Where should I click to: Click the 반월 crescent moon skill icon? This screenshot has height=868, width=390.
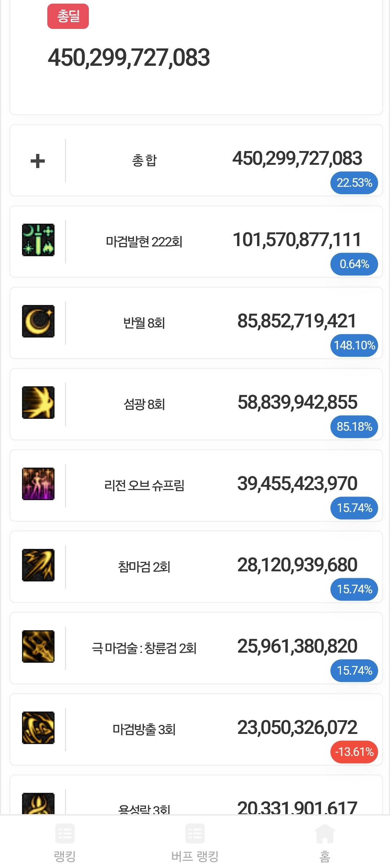click(x=38, y=321)
